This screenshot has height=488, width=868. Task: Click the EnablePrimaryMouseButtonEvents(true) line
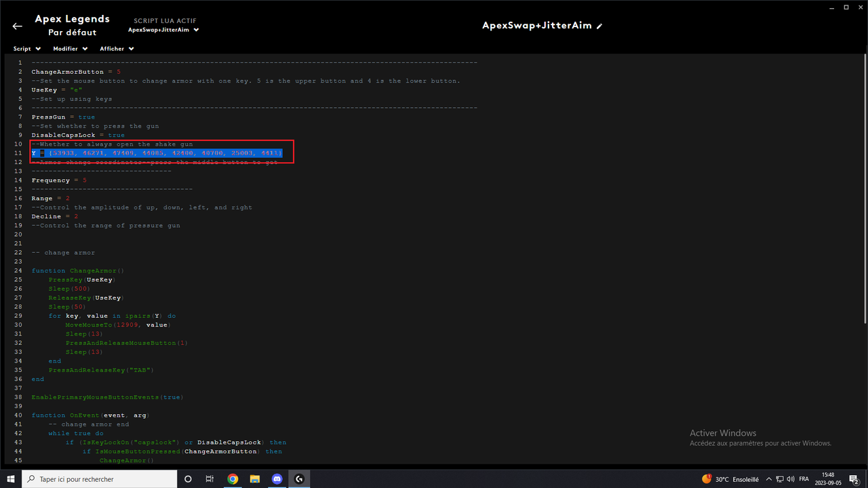click(x=108, y=397)
